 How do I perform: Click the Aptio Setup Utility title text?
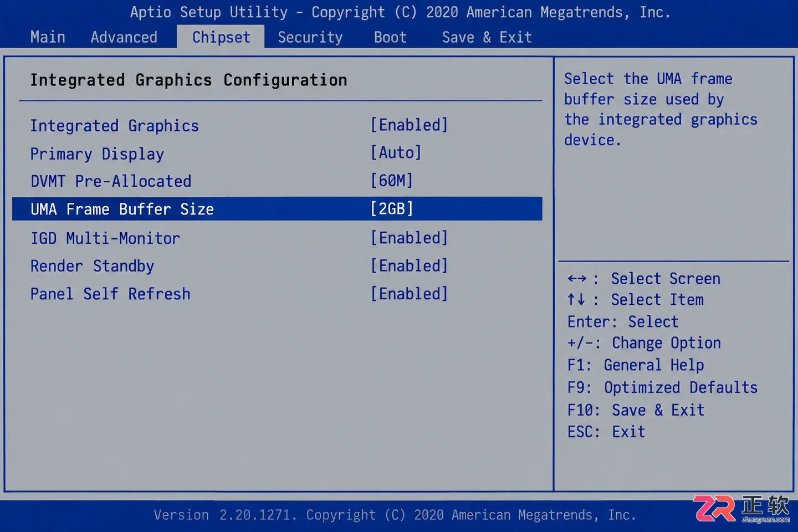(x=400, y=12)
